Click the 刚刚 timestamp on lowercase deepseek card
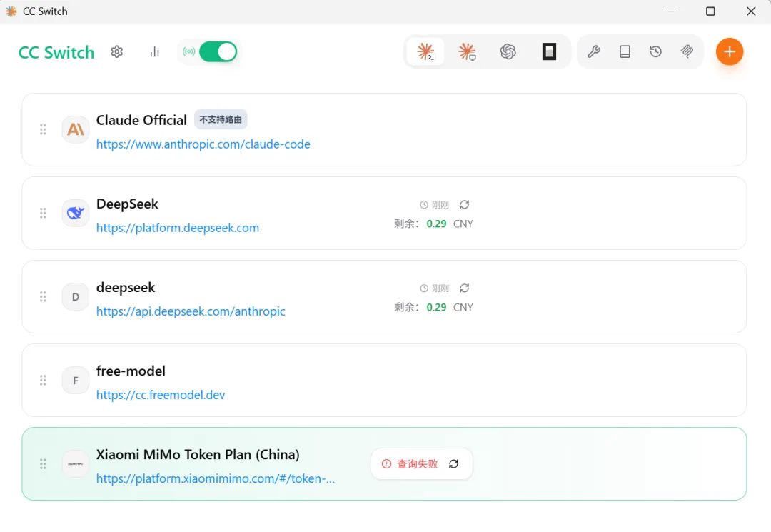Screen dimensions: 771x532 click(440, 288)
